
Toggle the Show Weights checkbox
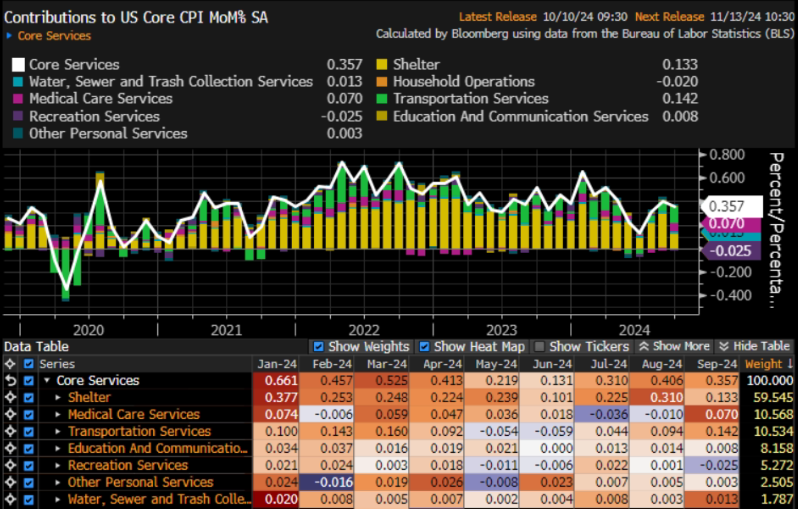pyautogui.click(x=319, y=347)
